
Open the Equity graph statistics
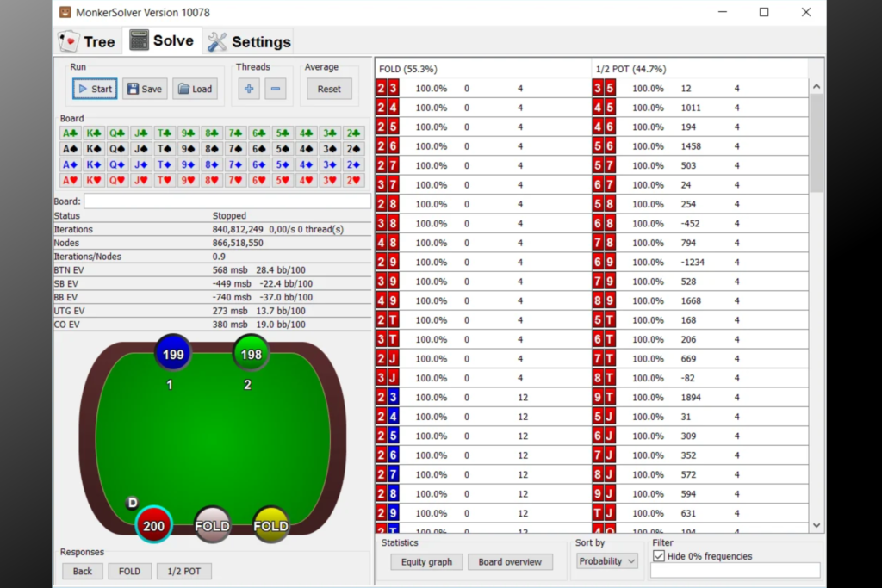(426, 561)
